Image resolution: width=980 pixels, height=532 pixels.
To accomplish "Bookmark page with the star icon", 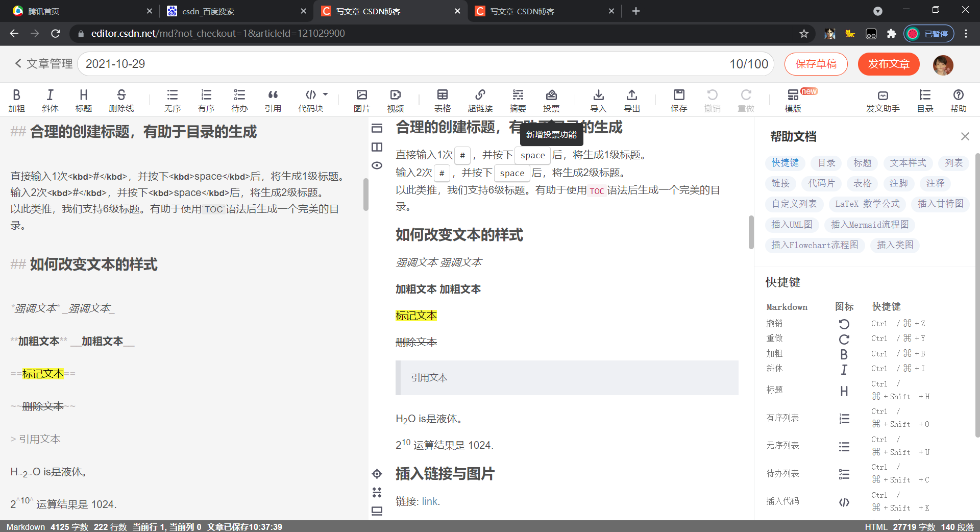I will pos(804,34).
